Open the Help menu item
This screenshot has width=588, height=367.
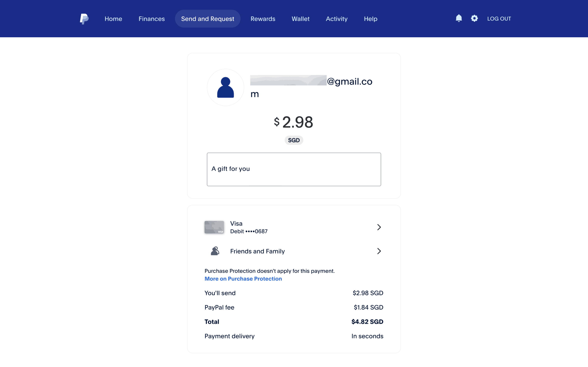pyautogui.click(x=370, y=19)
